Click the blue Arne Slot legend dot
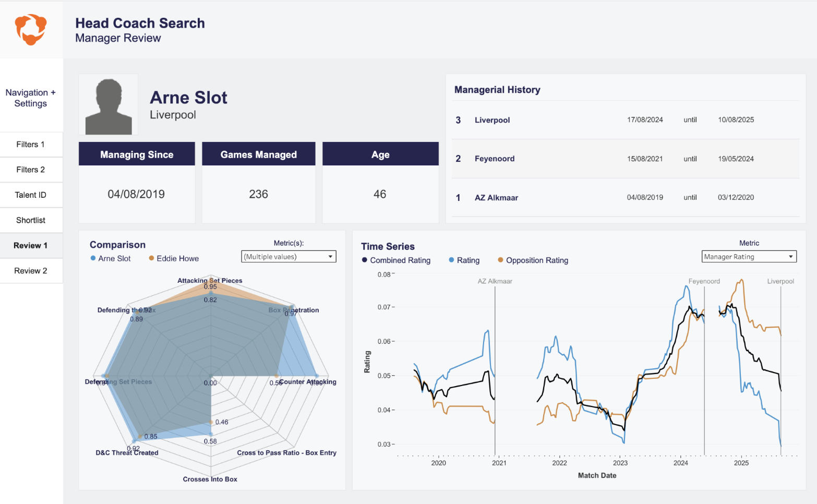Image resolution: width=817 pixels, height=504 pixels. (93, 258)
